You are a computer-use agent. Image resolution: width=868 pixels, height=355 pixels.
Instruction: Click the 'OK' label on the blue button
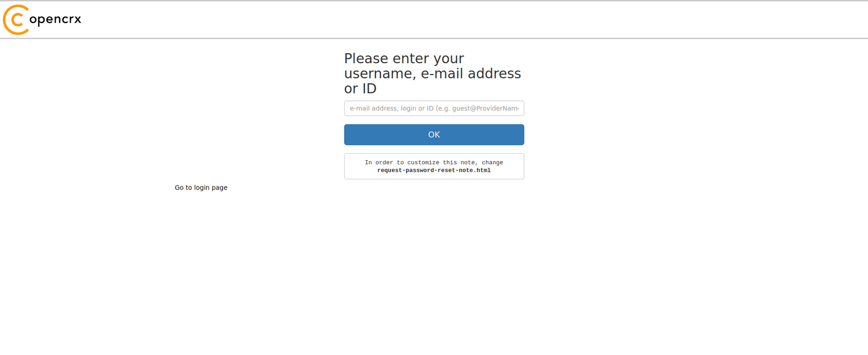[x=434, y=135]
